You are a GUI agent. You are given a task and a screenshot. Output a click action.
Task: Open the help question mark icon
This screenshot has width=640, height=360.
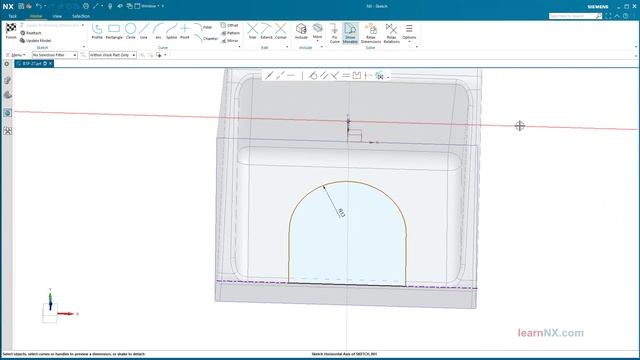(625, 16)
